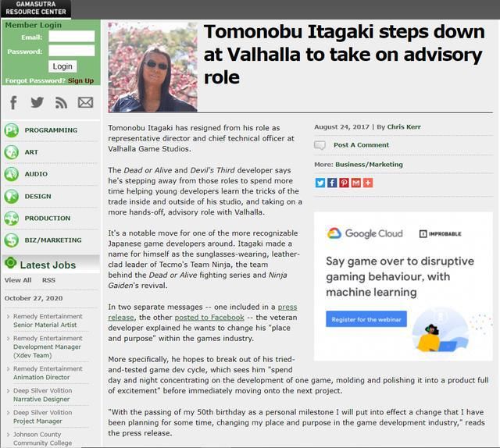500x448 pixels.
Task: Open the ART section
Action: tap(31, 152)
